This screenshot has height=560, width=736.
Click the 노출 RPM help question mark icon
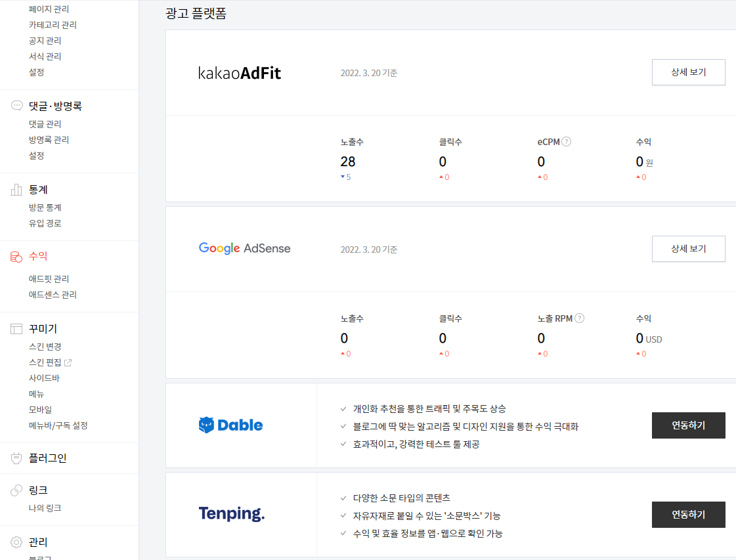[580, 318]
